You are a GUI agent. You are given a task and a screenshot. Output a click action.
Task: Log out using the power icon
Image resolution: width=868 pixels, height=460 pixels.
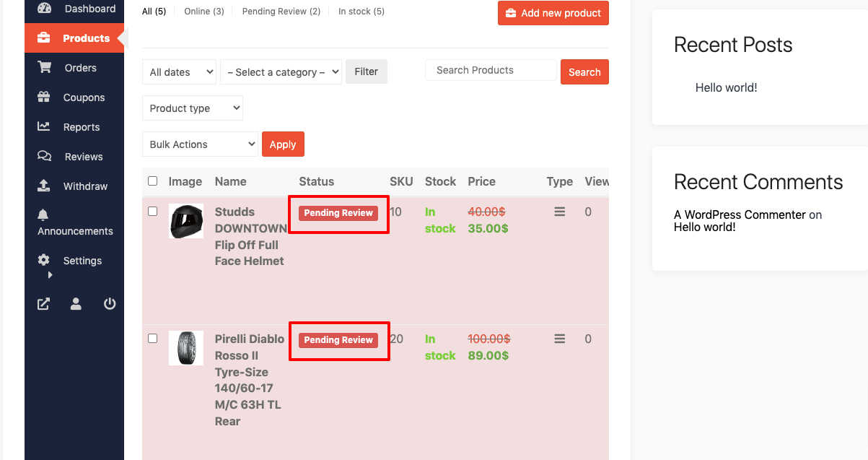tap(109, 303)
